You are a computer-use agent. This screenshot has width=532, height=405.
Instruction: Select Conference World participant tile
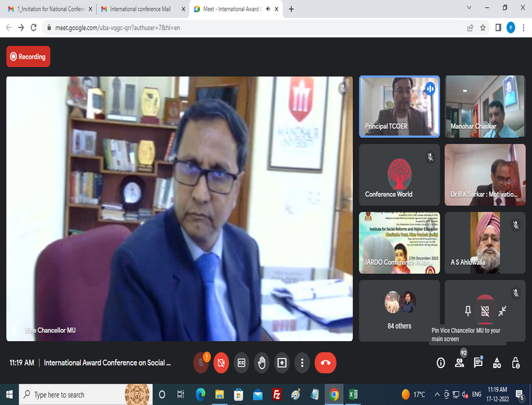click(x=399, y=175)
